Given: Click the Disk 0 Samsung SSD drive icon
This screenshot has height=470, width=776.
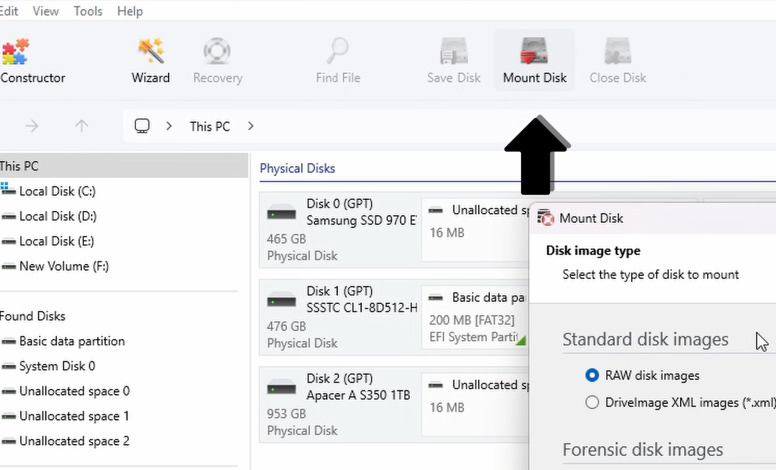Looking at the screenshot, I should [281, 214].
